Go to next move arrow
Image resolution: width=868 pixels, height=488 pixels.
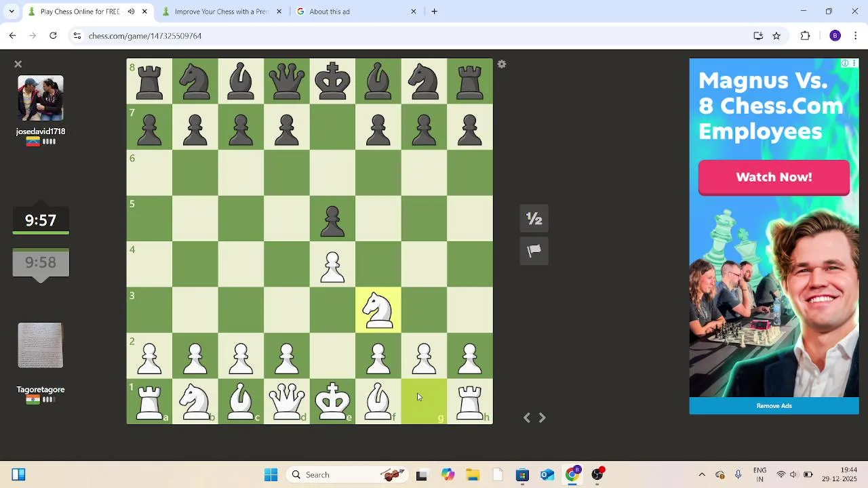pyautogui.click(x=542, y=418)
